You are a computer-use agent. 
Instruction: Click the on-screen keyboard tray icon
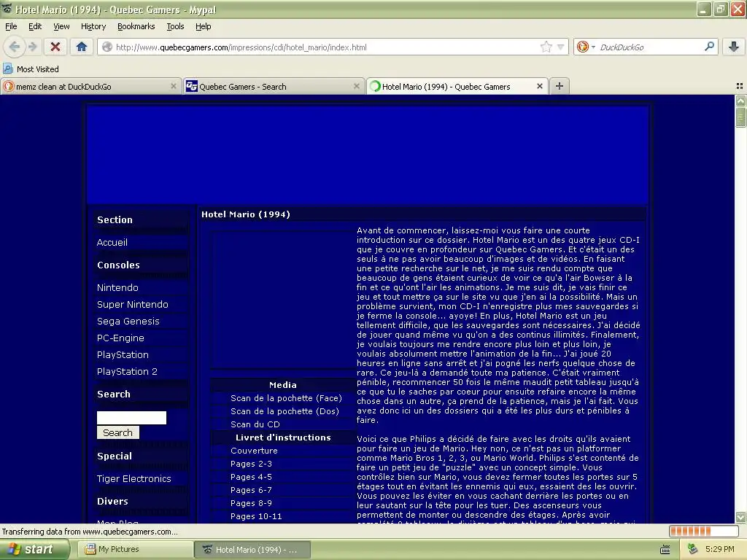[665, 550]
